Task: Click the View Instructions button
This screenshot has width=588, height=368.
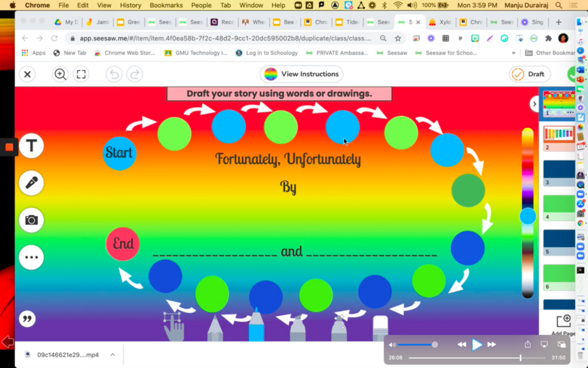Action: coord(301,74)
